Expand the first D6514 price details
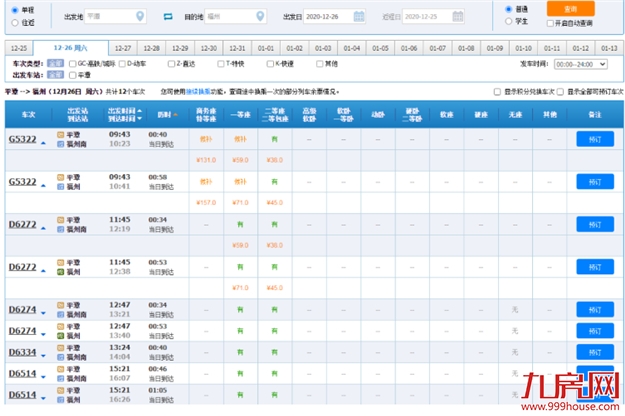 [43, 377]
